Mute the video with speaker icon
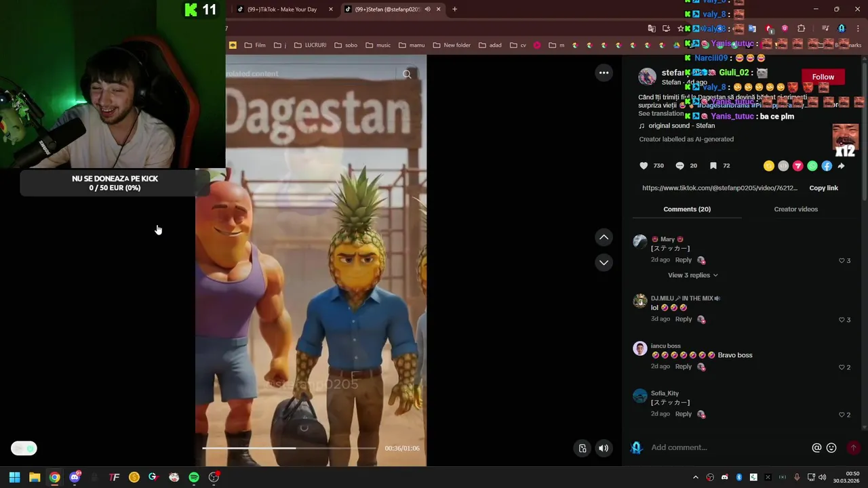This screenshot has height=488, width=868. pos(604,448)
